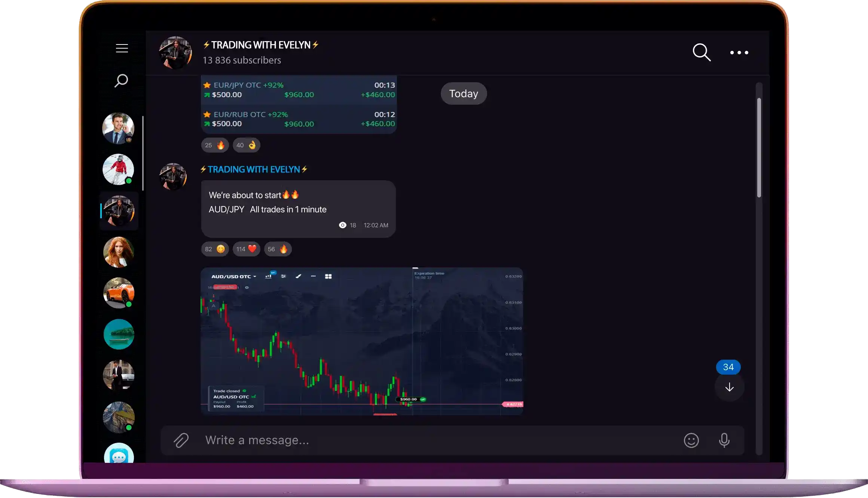868x498 pixels.
Task: Open chat with red-haired woman avatar
Action: [119, 252]
